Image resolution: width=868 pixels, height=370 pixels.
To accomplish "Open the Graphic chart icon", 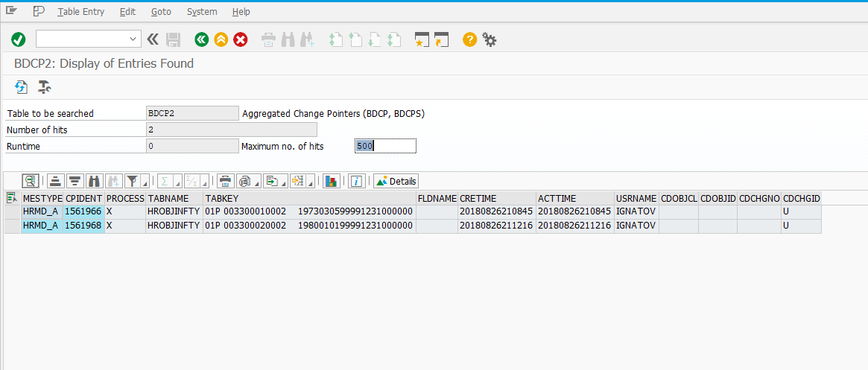I will pos(332,181).
